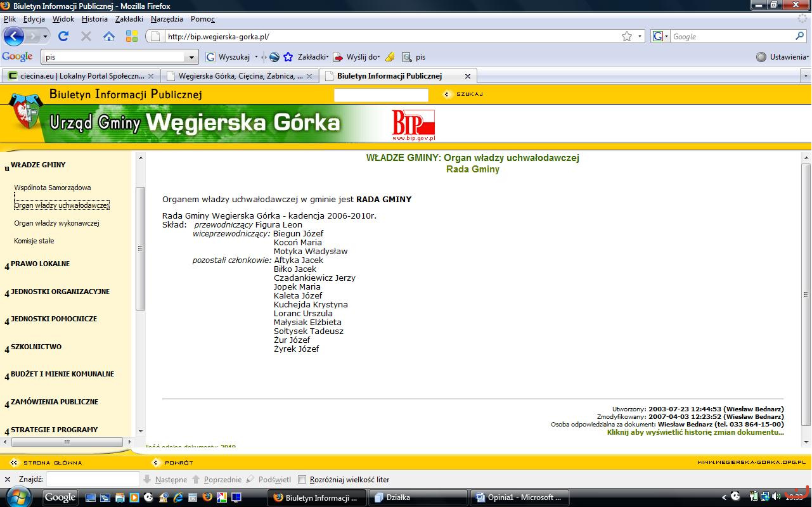Bookmark this page with the star icon
Image resolution: width=812 pixels, height=507 pixels.
[x=627, y=36]
